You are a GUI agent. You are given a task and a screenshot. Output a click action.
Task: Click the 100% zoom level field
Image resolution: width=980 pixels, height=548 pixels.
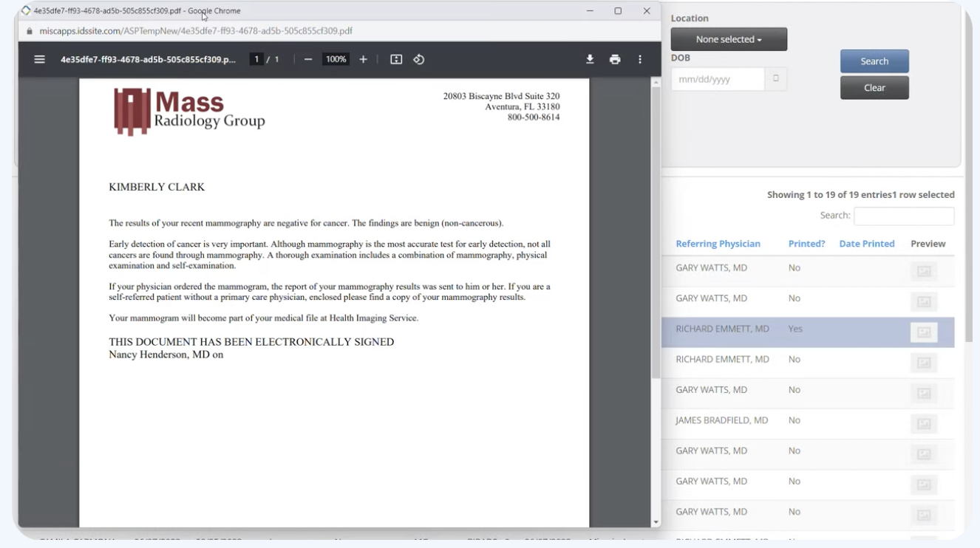click(336, 60)
